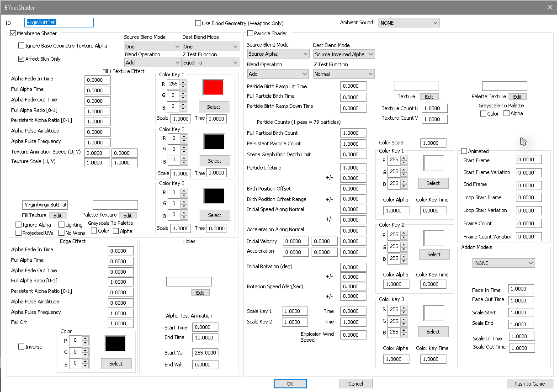557x392 pixels.
Task: Expand the membrane Z Test Function dropdown
Action: click(210, 63)
